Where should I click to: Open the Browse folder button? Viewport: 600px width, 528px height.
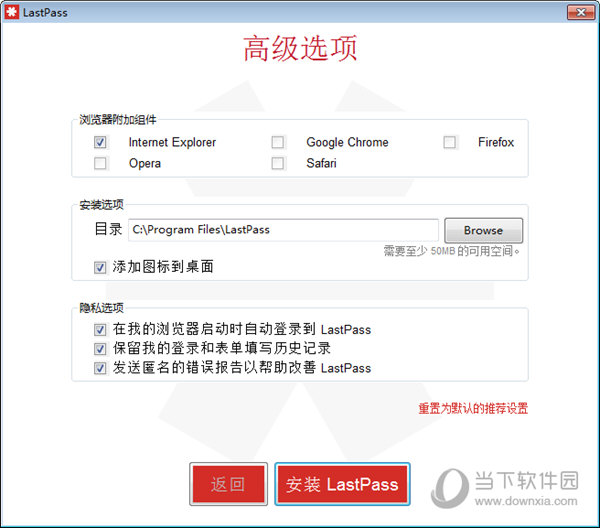point(483,230)
